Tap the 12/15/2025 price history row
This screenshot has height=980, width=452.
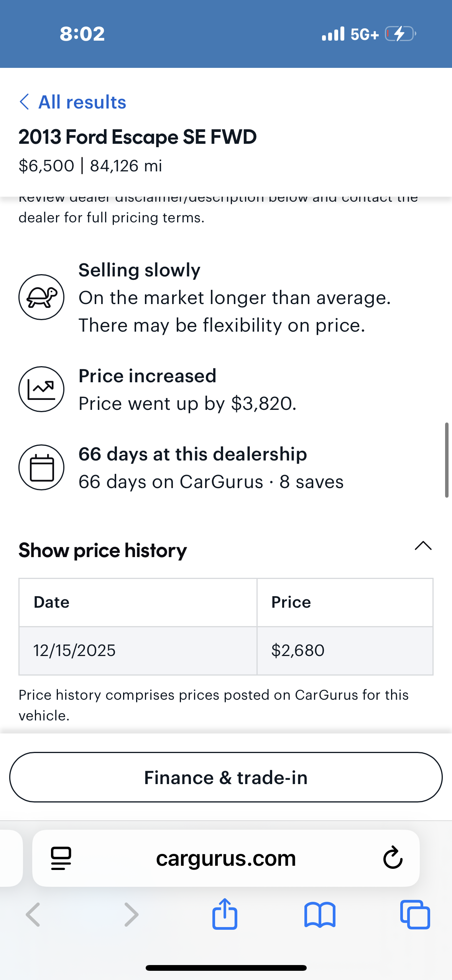coord(226,651)
